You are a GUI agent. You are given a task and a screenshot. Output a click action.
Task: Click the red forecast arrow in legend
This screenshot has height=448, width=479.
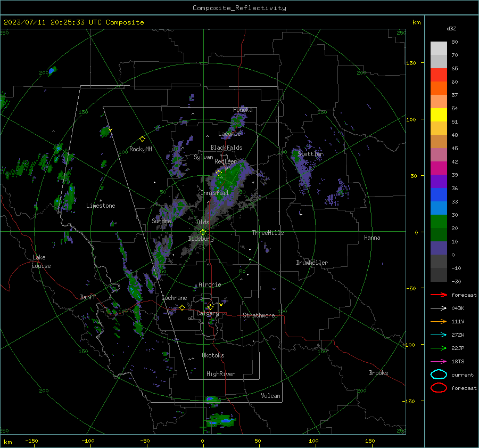[439, 295]
